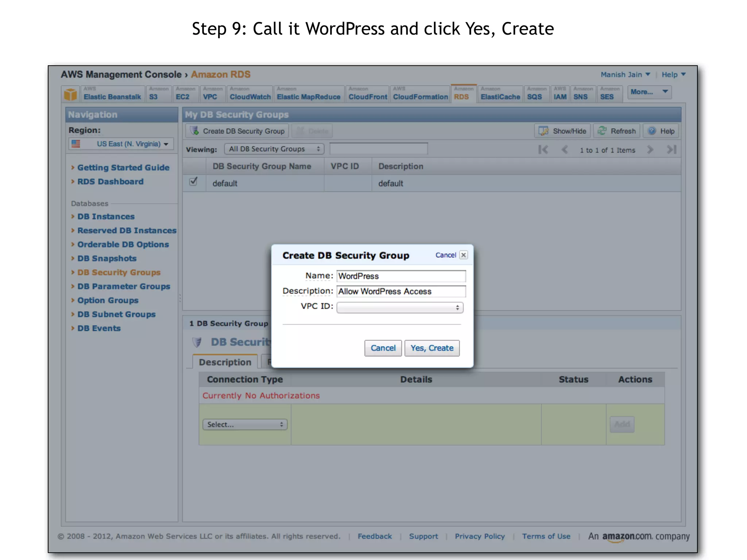Switch to Elastic MapReduce service tab

309,94
